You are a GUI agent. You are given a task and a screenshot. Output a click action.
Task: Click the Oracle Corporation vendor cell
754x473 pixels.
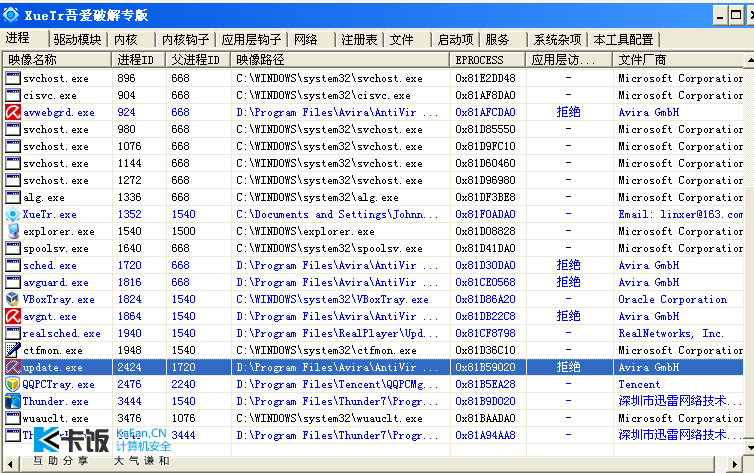click(x=673, y=299)
